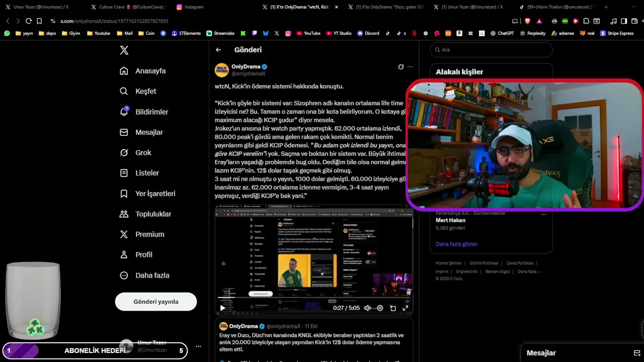Switch to Húrin Thalion tab

click(x=556, y=7)
